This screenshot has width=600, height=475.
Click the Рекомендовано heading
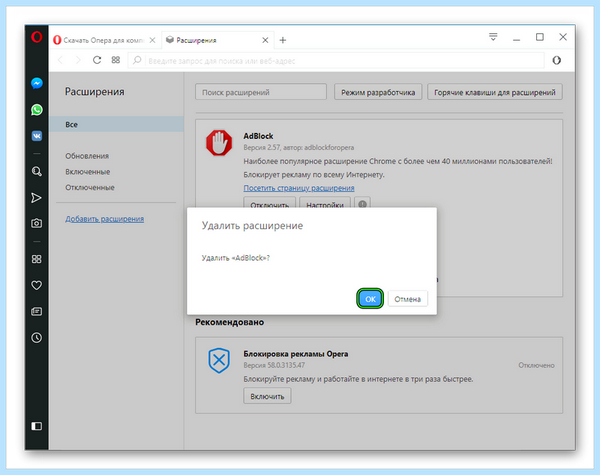click(230, 322)
